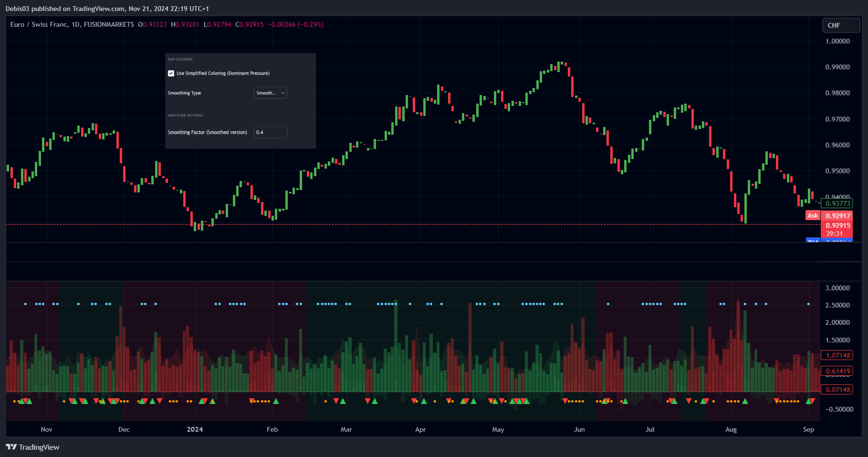The image size is (868, 457).
Task: Click the Mar label on time axis
Action: (x=346, y=429)
